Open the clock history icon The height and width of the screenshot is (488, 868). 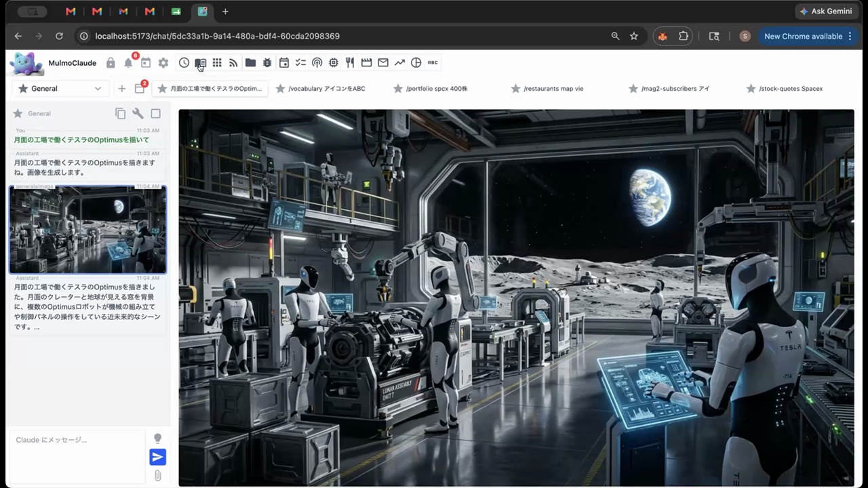(x=184, y=63)
